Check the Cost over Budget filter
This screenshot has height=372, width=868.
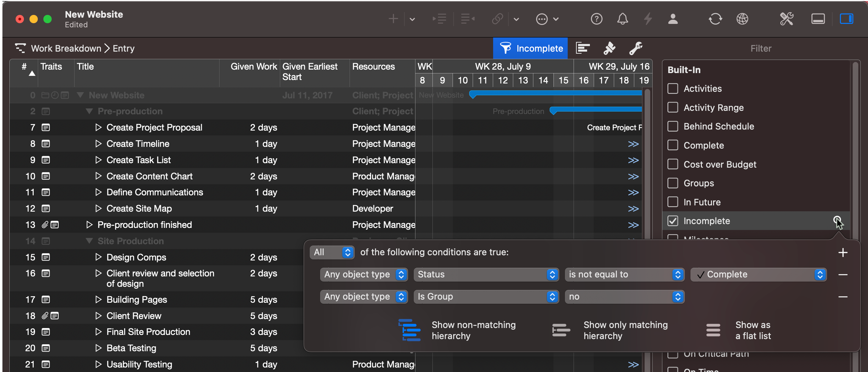pos(673,164)
